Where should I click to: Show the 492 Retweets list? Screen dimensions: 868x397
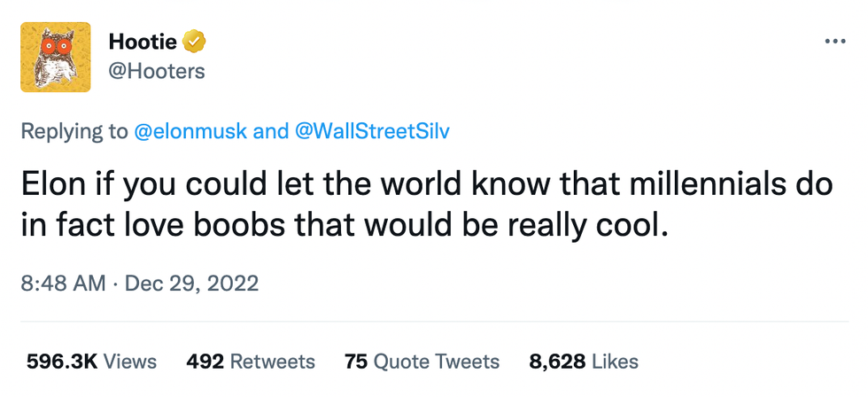pyautogui.click(x=251, y=362)
